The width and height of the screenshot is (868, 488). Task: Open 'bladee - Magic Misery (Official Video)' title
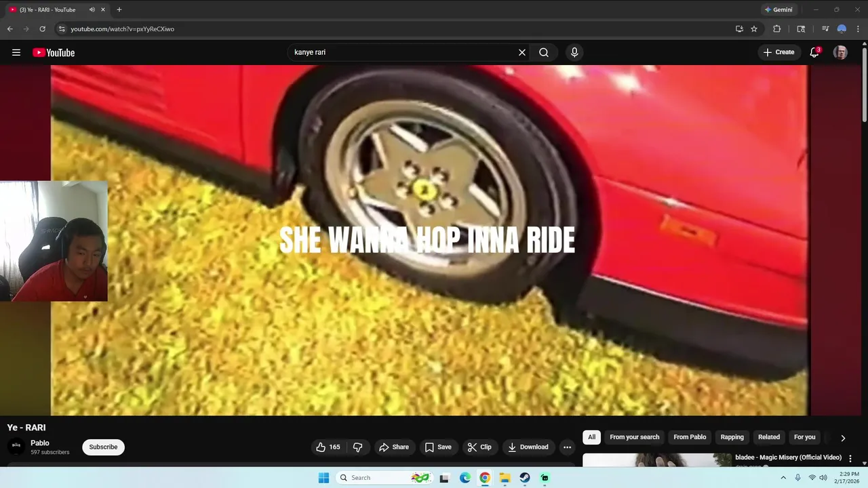788,457
